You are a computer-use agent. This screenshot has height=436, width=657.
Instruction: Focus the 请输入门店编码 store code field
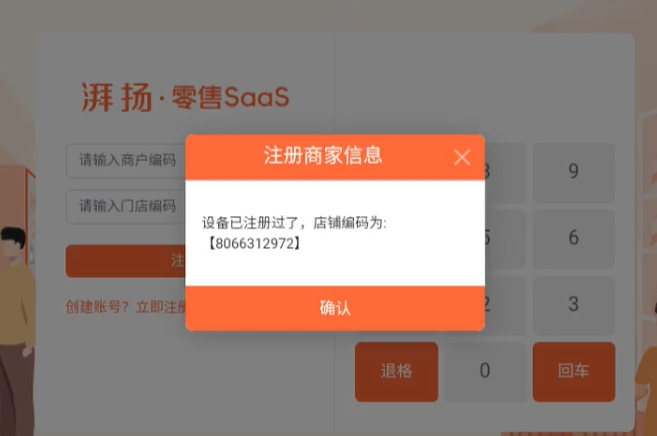pos(126,206)
